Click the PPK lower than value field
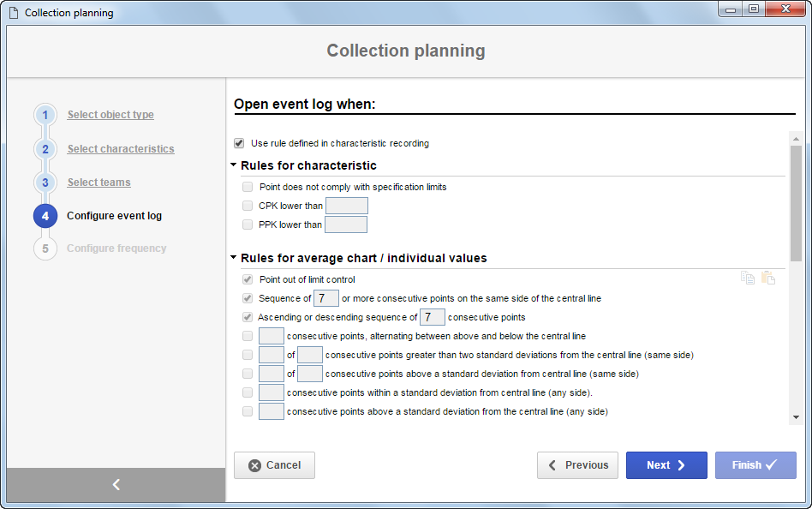812x509 pixels. coord(346,225)
